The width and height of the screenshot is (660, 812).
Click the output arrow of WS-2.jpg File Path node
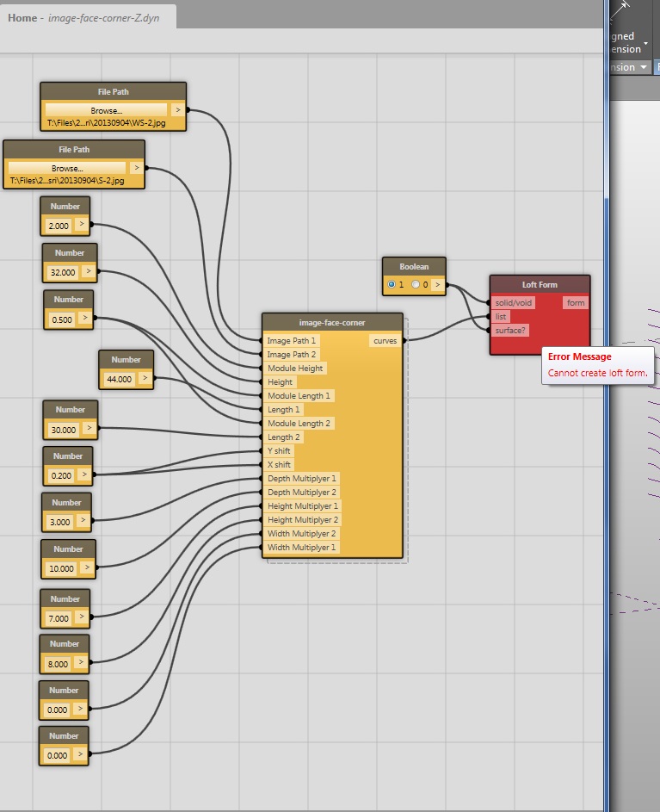tap(177, 109)
